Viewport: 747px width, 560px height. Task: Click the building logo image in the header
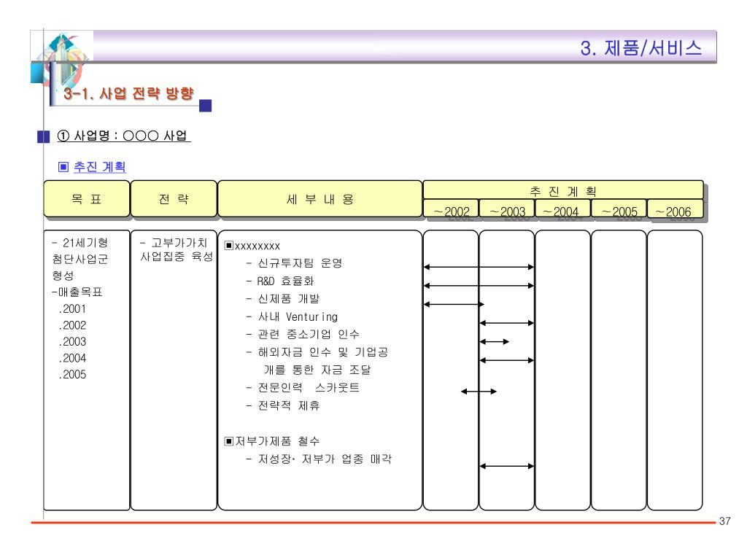click(62, 60)
